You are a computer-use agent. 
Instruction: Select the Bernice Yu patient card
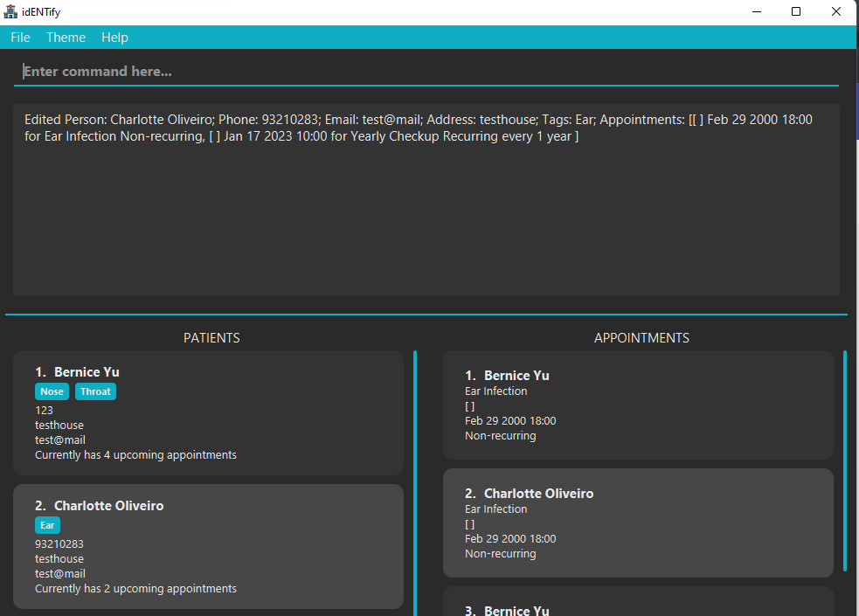[208, 413]
